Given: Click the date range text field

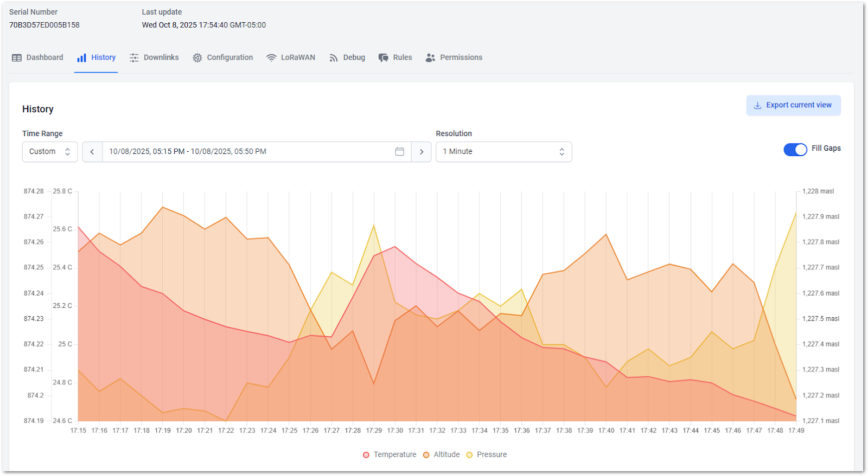Looking at the screenshot, I should pyautogui.click(x=247, y=152).
